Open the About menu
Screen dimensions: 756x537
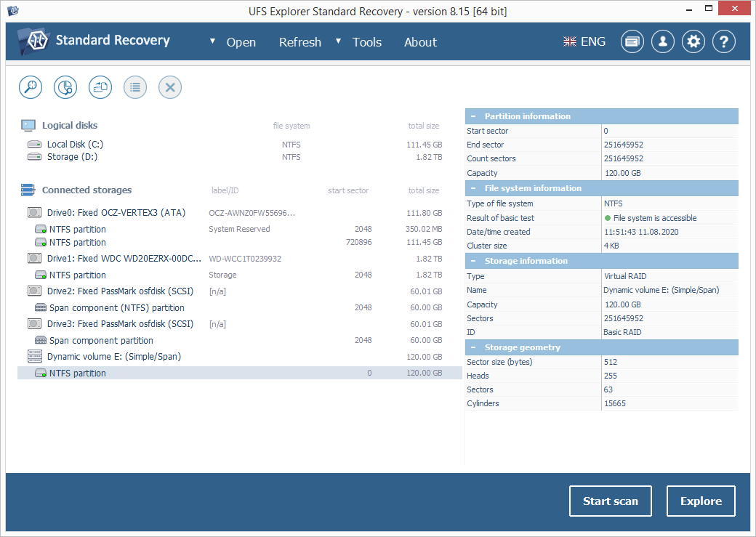point(420,42)
